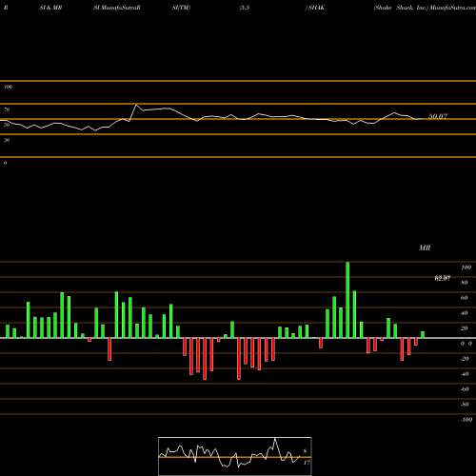This screenshot has height=476, width=476.
Task: Click MR axis label 40
Action: [x=465, y=313]
